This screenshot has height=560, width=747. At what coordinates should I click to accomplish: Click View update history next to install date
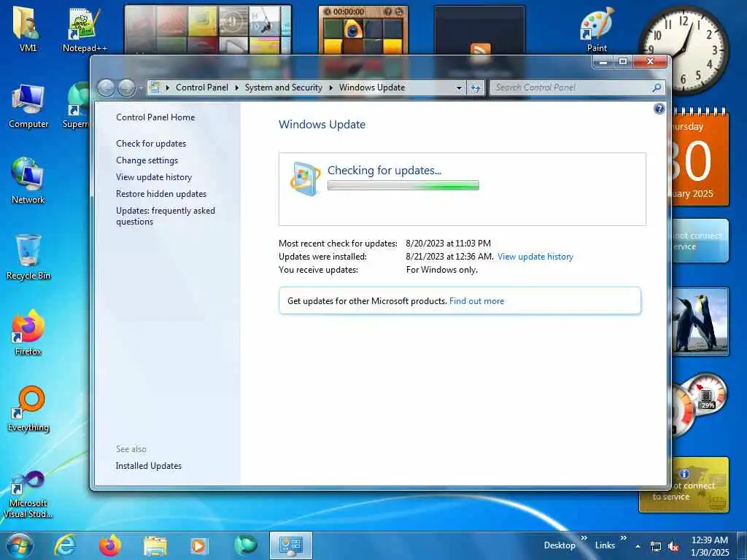(x=535, y=257)
